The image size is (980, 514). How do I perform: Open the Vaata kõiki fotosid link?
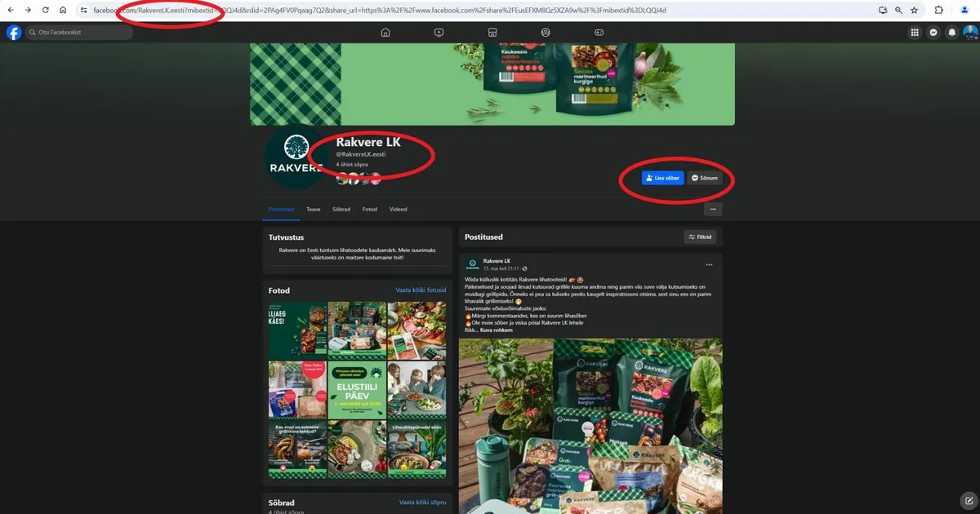421,290
